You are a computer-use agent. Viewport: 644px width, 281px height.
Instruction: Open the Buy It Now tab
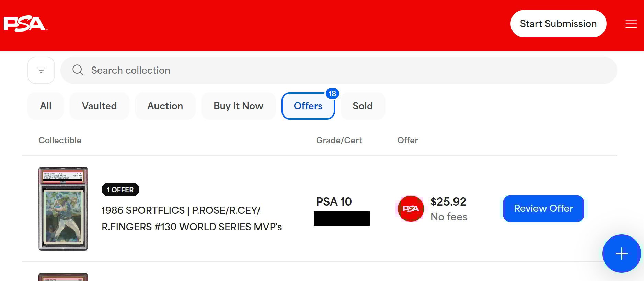tap(238, 106)
